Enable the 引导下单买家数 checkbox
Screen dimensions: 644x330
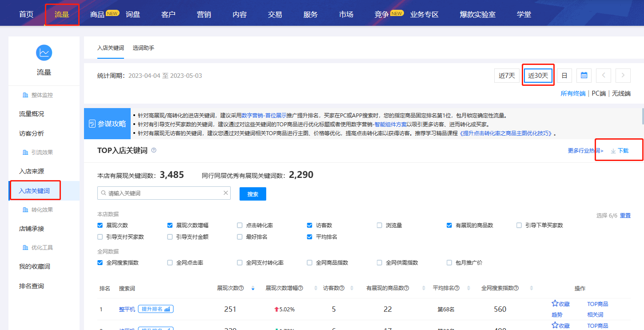tap(519, 225)
